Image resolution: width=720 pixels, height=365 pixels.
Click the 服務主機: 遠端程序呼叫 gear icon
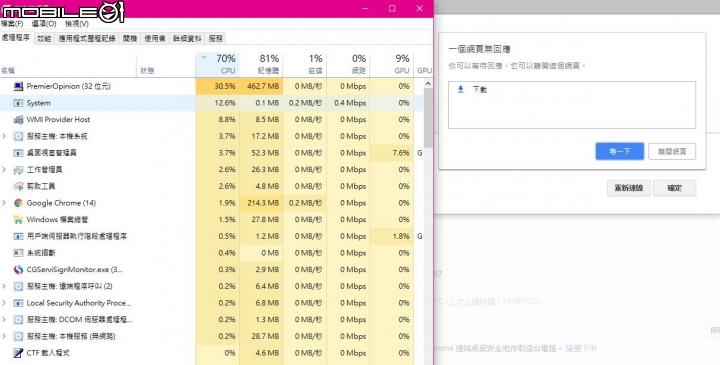tap(18, 286)
